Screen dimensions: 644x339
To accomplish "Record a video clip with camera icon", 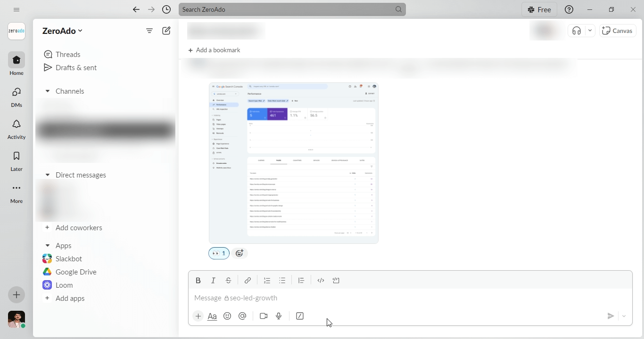I will click(x=264, y=316).
